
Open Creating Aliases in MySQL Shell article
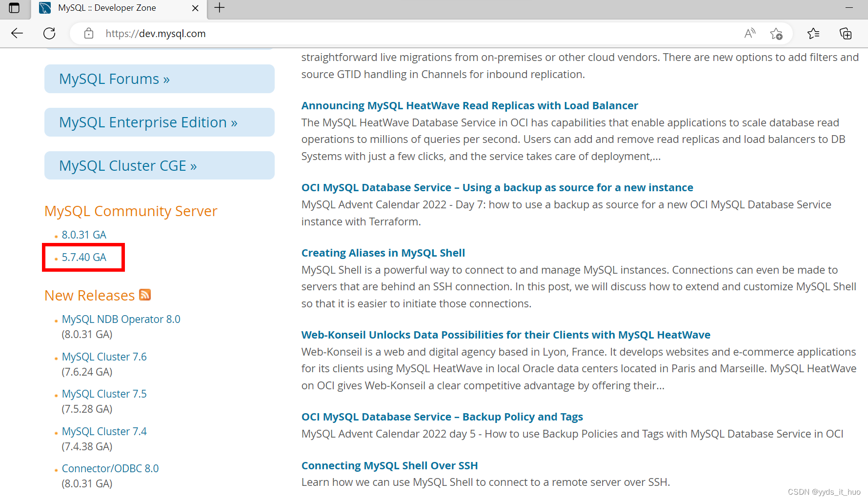(383, 253)
